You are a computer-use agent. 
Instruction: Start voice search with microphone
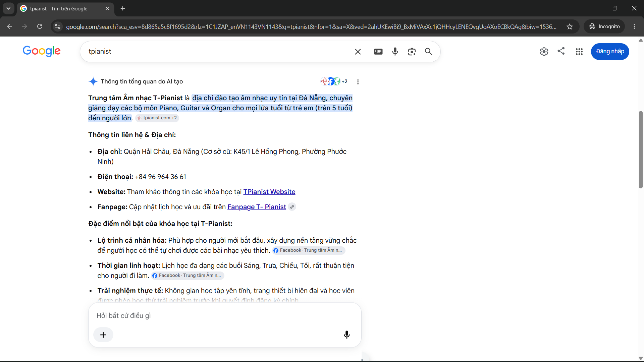pos(395,52)
